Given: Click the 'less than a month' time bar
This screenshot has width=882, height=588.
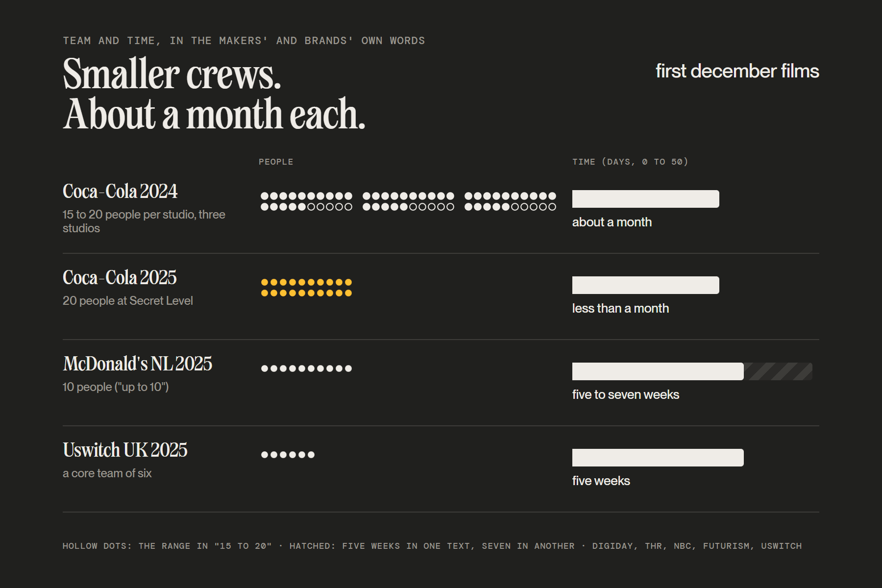Looking at the screenshot, I should (x=646, y=285).
